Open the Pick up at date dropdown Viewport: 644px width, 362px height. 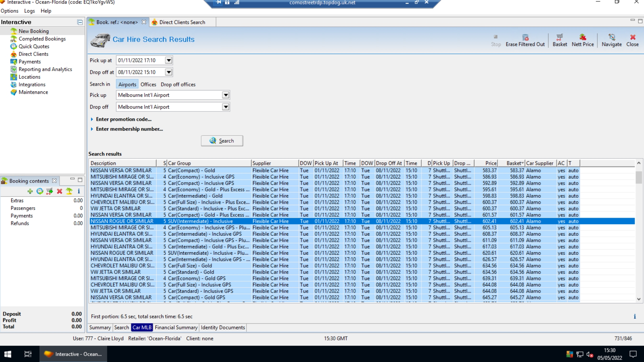168,61
